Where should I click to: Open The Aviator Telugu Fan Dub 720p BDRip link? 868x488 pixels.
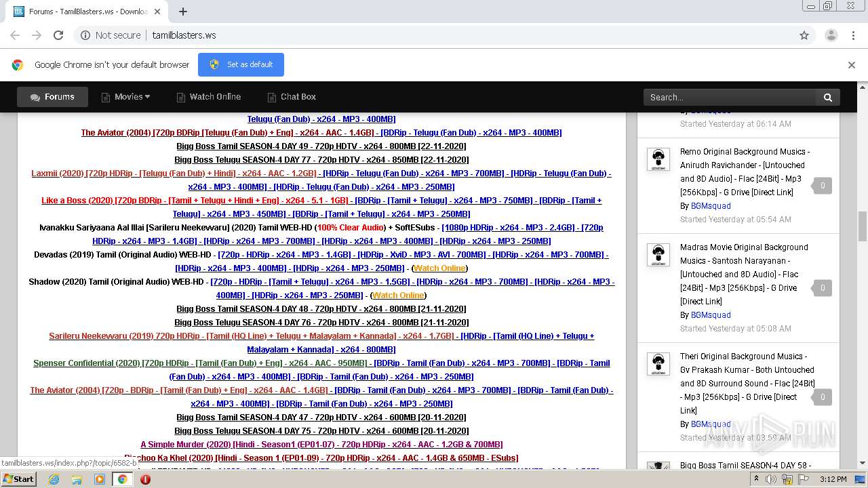point(227,133)
